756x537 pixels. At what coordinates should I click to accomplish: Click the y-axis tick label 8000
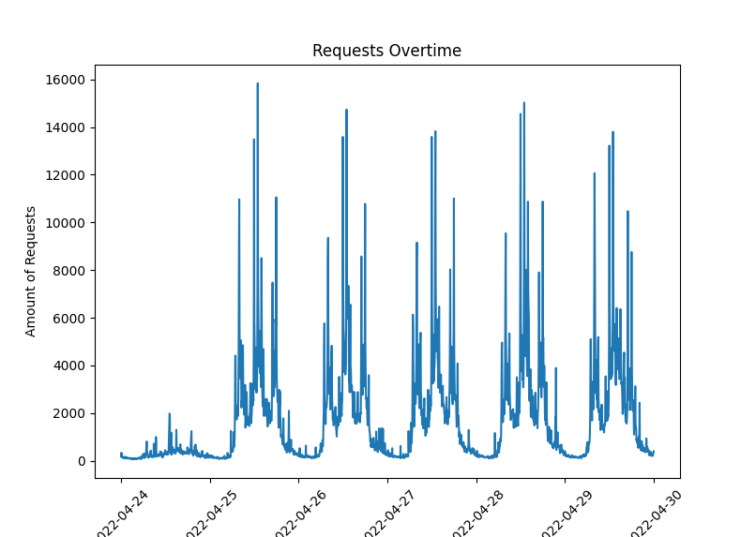point(69,271)
